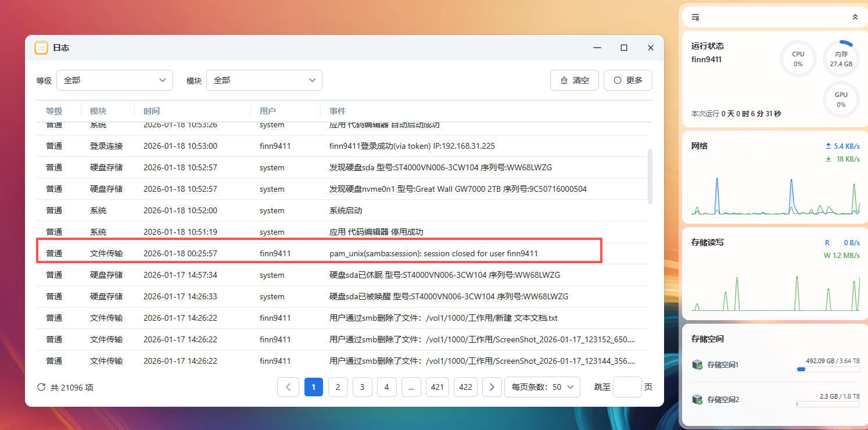868x430 pixels.
Task: Click the network upload speed arrow icon
Action: (x=827, y=146)
